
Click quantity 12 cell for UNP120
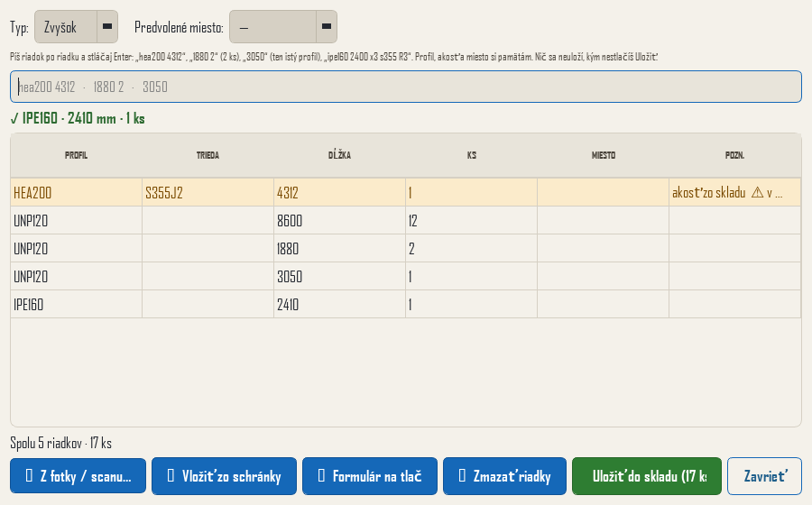tap(471, 221)
